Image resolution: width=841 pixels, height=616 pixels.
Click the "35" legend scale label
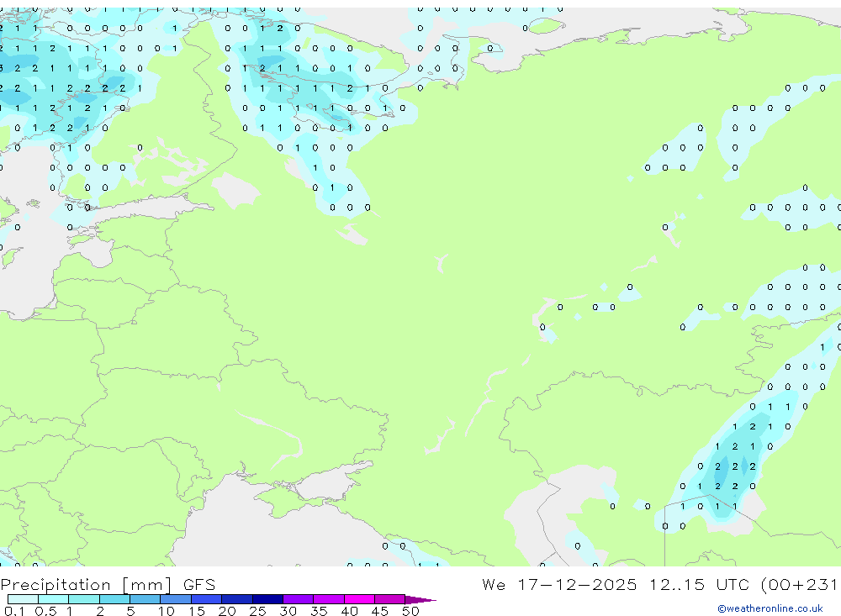pos(319,611)
